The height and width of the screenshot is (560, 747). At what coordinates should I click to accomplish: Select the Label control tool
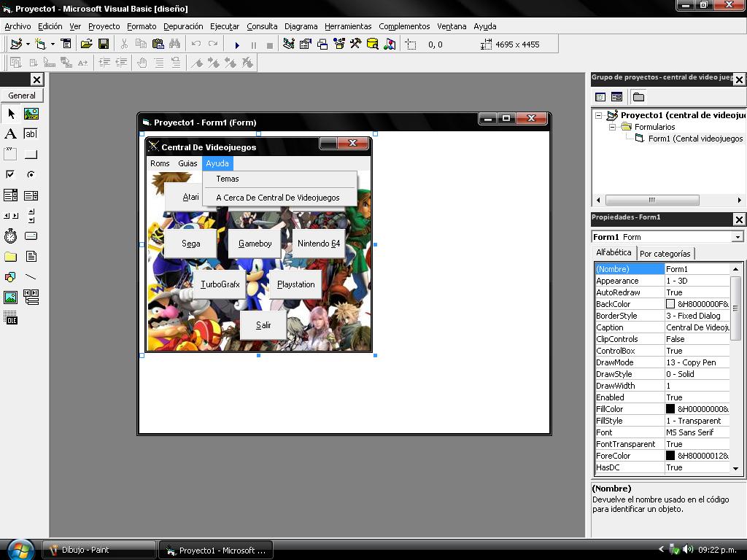click(x=10, y=134)
